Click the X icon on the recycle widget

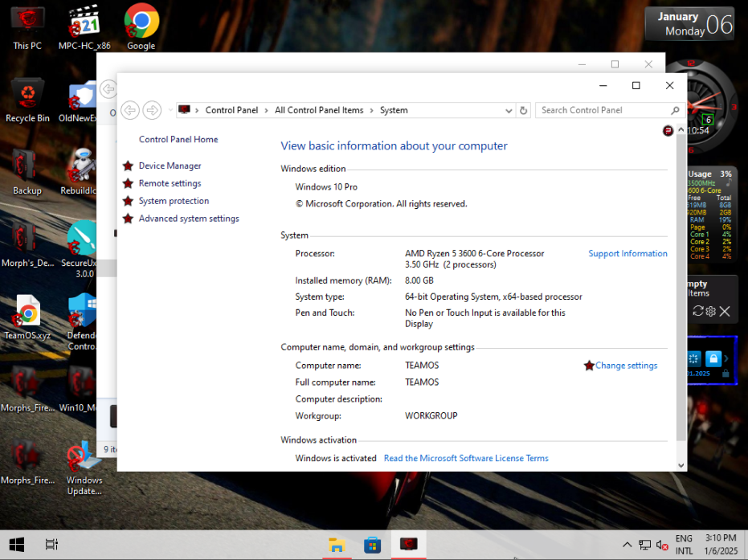click(x=725, y=312)
